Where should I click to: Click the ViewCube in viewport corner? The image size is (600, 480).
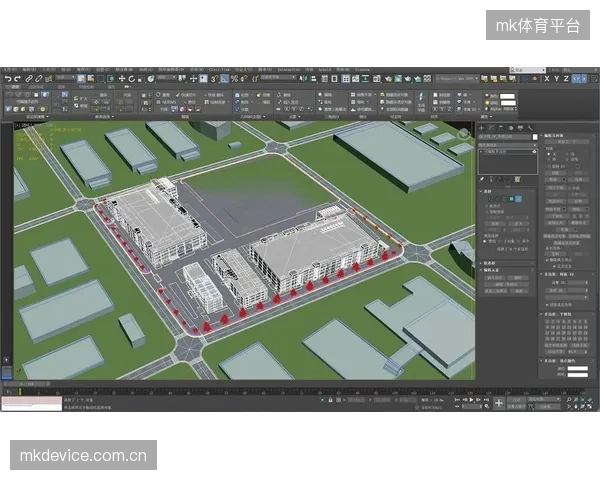464,134
